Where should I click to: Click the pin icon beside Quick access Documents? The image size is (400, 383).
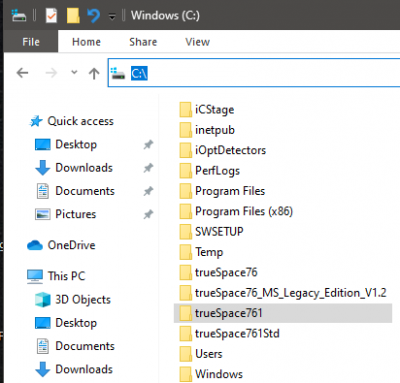pyautogui.click(x=148, y=191)
